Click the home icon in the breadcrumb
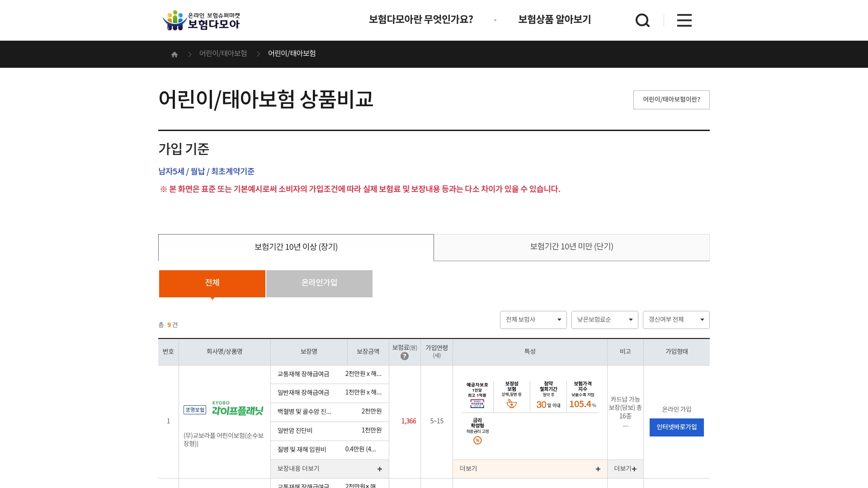Image resolution: width=868 pixels, height=488 pixels. (175, 54)
